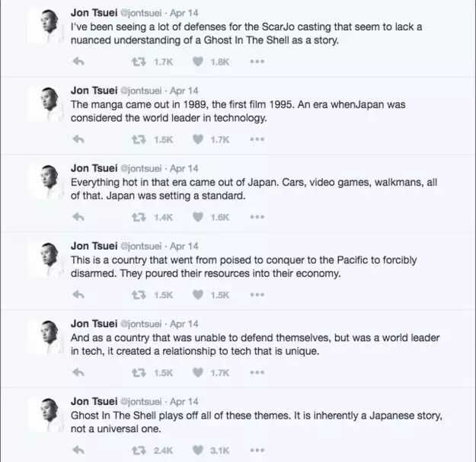Click the @jontsuei handle on the last tweet
The width and height of the screenshot is (476, 462).
pos(140,401)
